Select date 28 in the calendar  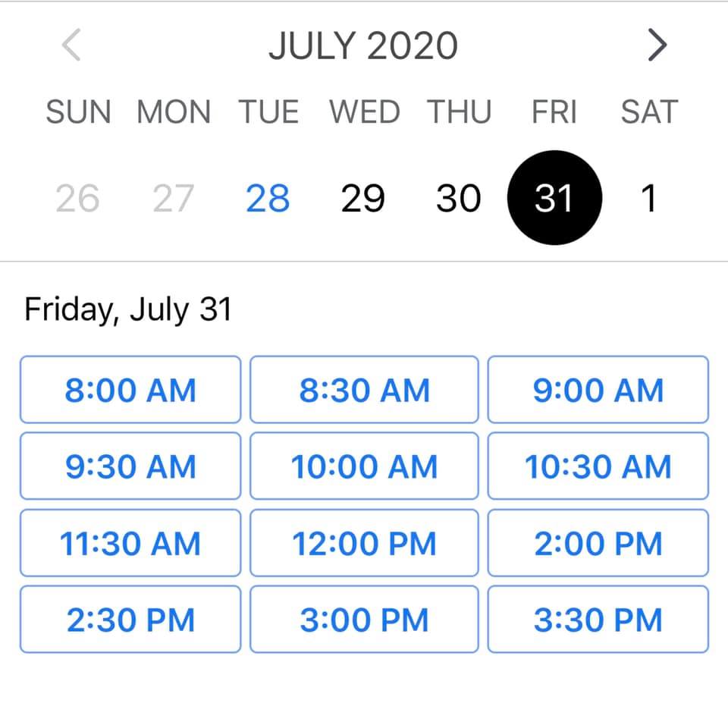[268, 199]
